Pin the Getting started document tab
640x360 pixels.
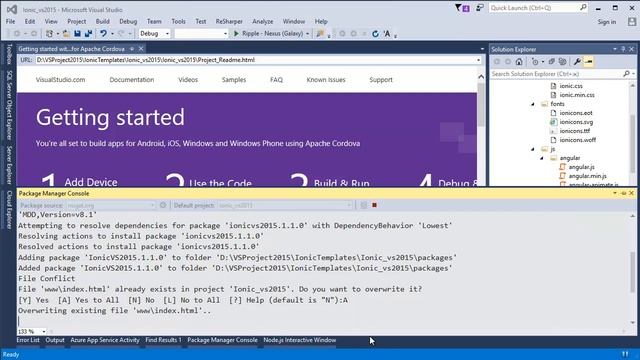click(132, 49)
